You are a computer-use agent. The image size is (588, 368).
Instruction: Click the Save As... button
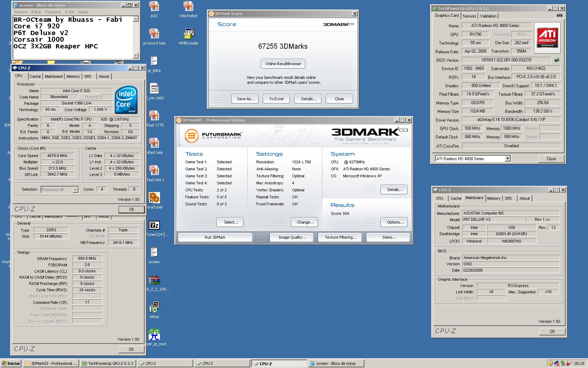pos(245,99)
